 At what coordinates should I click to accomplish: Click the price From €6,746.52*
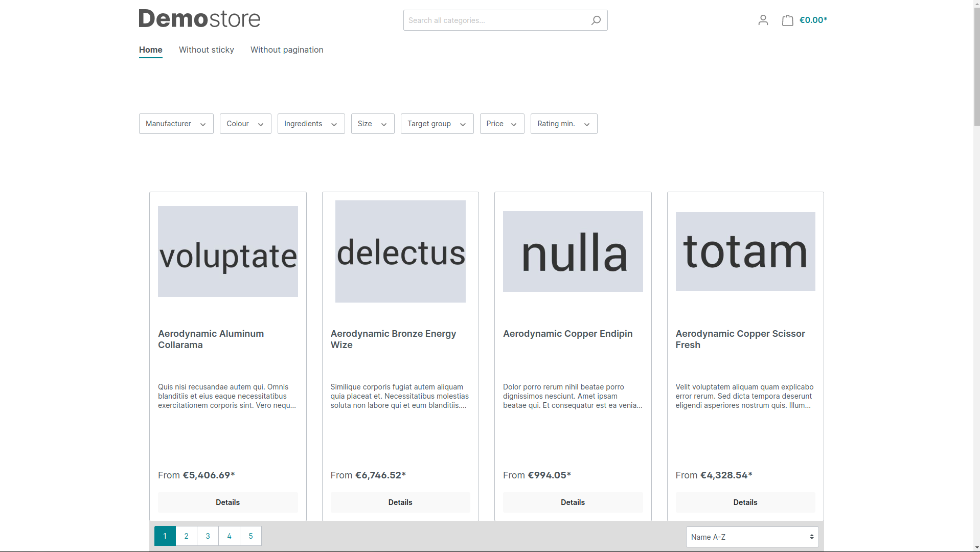point(368,475)
